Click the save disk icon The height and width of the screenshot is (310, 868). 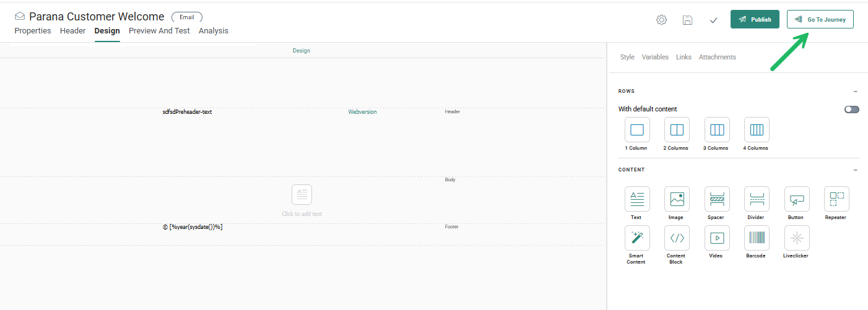[x=687, y=20]
